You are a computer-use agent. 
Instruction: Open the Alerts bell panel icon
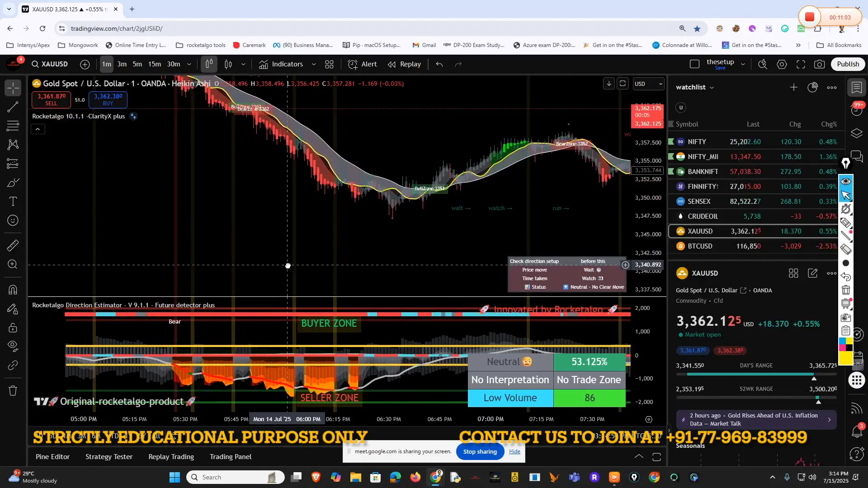pos(857,432)
